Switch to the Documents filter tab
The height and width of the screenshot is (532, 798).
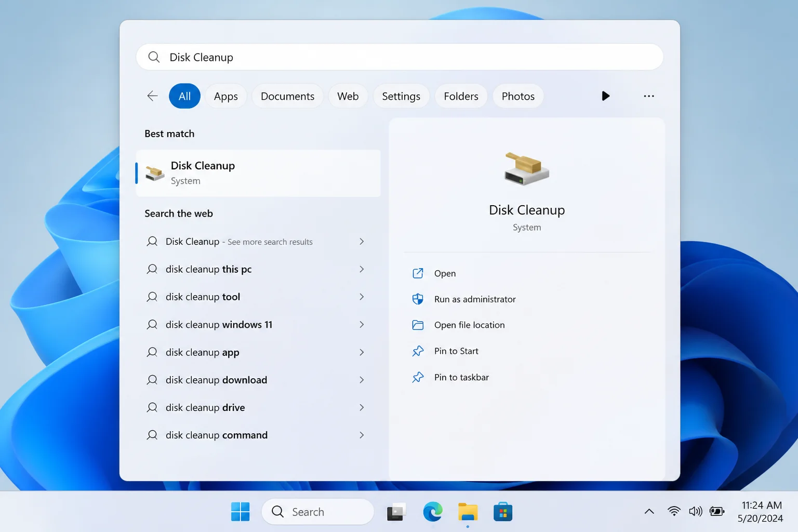(287, 96)
